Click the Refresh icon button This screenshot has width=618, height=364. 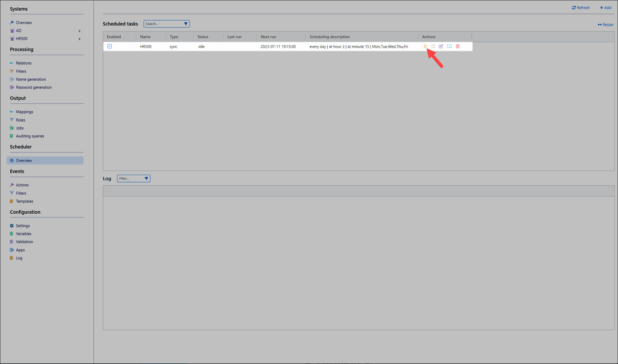click(x=574, y=8)
